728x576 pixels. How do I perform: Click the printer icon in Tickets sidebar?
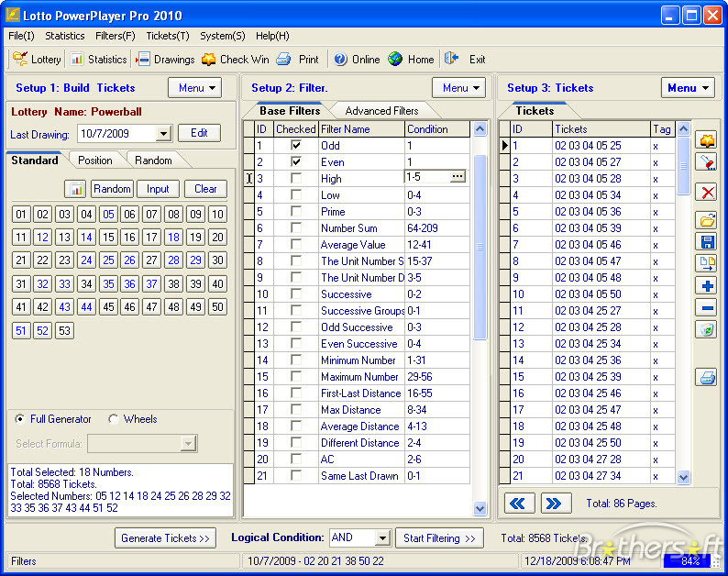(x=707, y=377)
